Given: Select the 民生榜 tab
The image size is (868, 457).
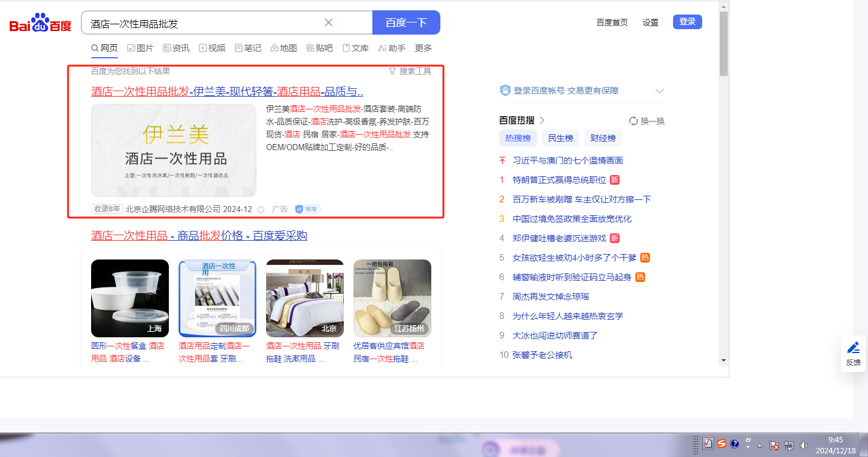Looking at the screenshot, I should [x=561, y=138].
